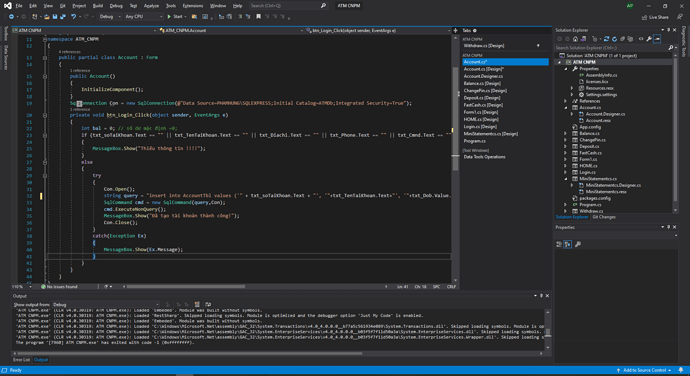The height and width of the screenshot is (376, 690).
Task: Click the Sync with Active Document icon
Action: (606, 39)
